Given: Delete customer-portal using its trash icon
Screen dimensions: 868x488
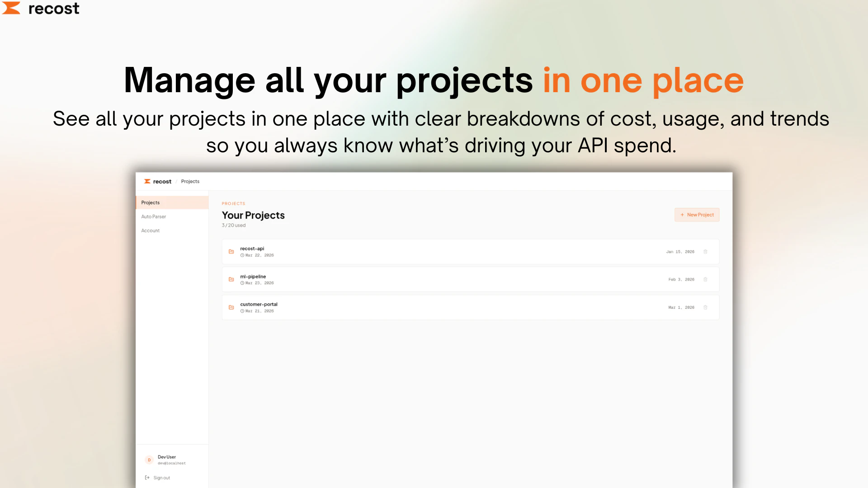Looking at the screenshot, I should 705,307.
